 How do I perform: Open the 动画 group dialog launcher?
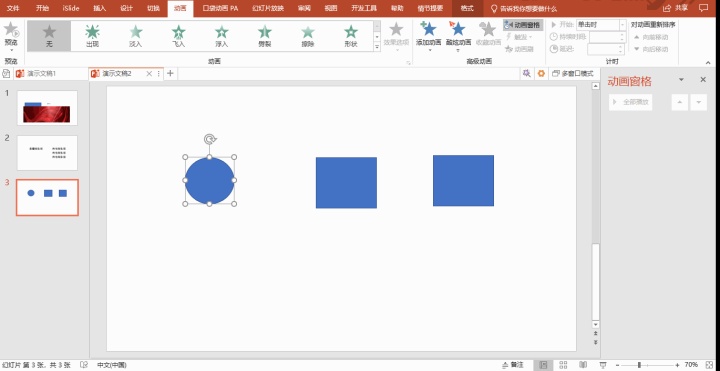point(408,62)
